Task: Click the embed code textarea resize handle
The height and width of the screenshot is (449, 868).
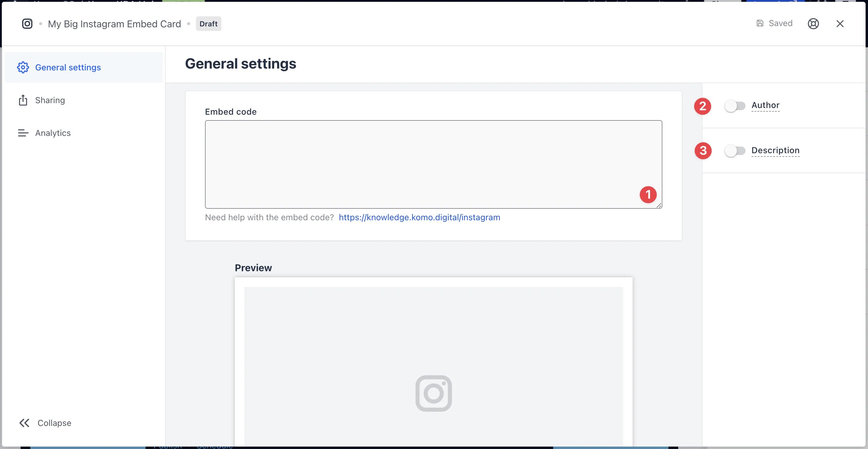Action: (659, 205)
